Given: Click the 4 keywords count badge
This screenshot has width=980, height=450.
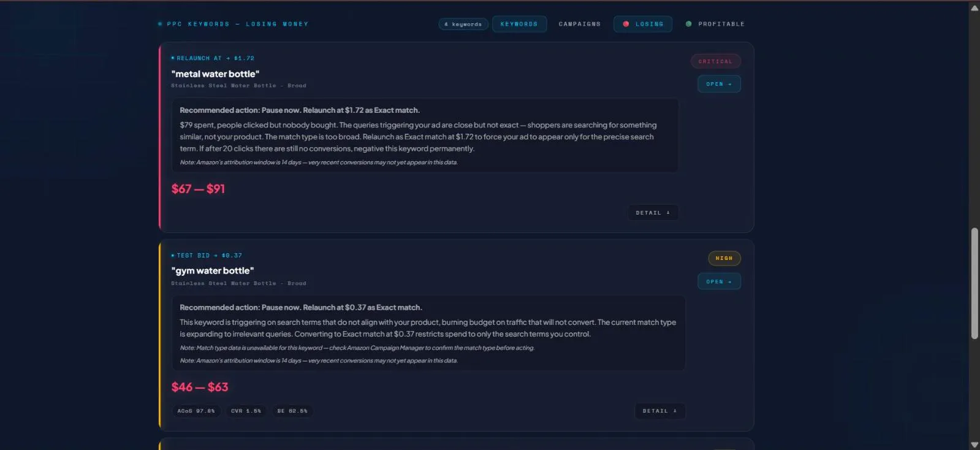Looking at the screenshot, I should [x=463, y=25].
